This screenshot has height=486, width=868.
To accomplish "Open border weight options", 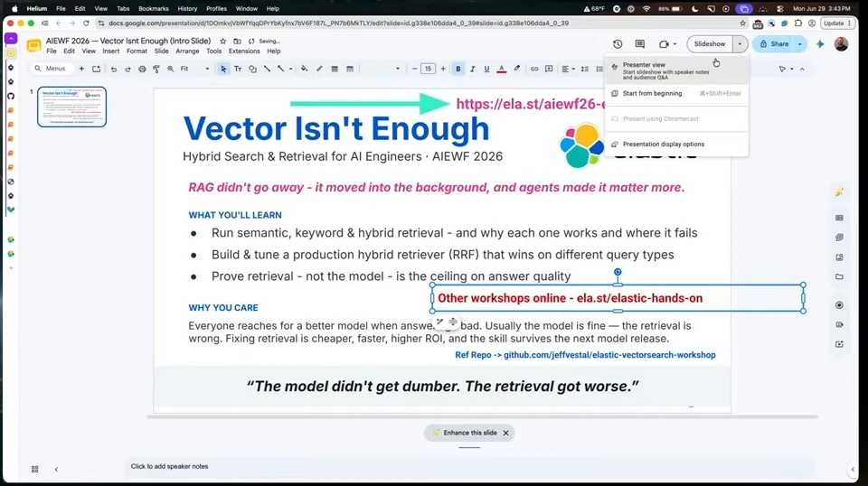I will tap(335, 70).
